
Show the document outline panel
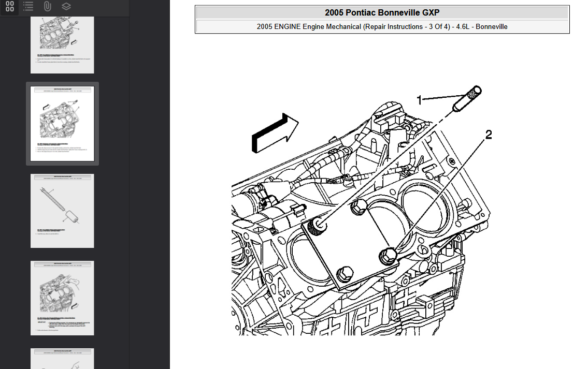click(28, 6)
